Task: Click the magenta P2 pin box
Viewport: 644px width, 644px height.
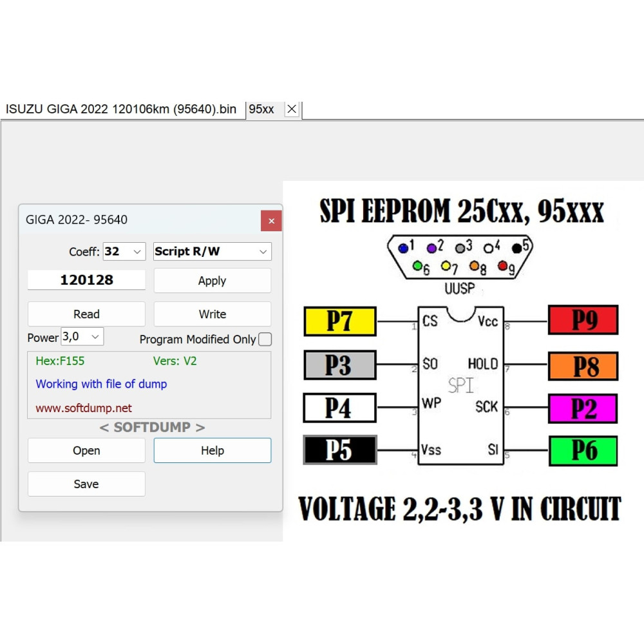Action: coord(583,409)
